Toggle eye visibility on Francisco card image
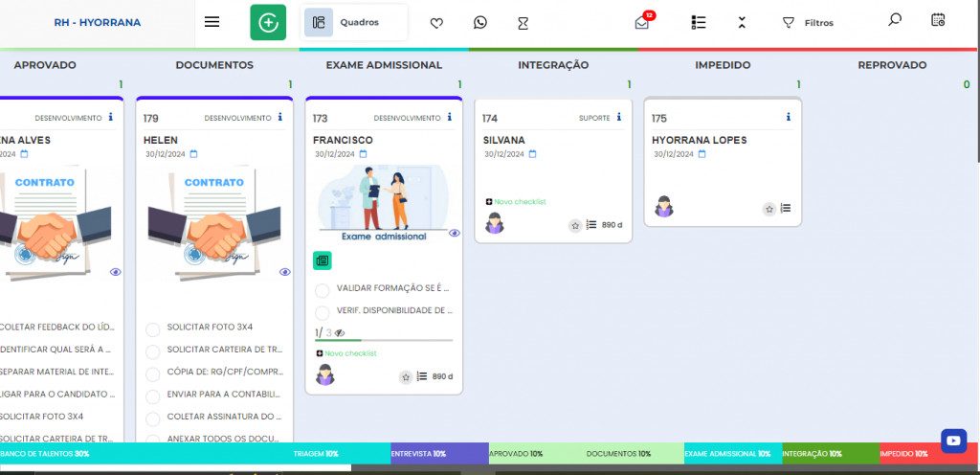 (x=454, y=233)
